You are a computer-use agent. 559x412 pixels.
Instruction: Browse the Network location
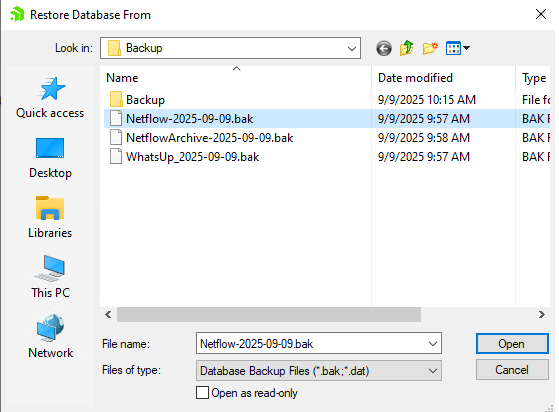pyautogui.click(x=50, y=336)
